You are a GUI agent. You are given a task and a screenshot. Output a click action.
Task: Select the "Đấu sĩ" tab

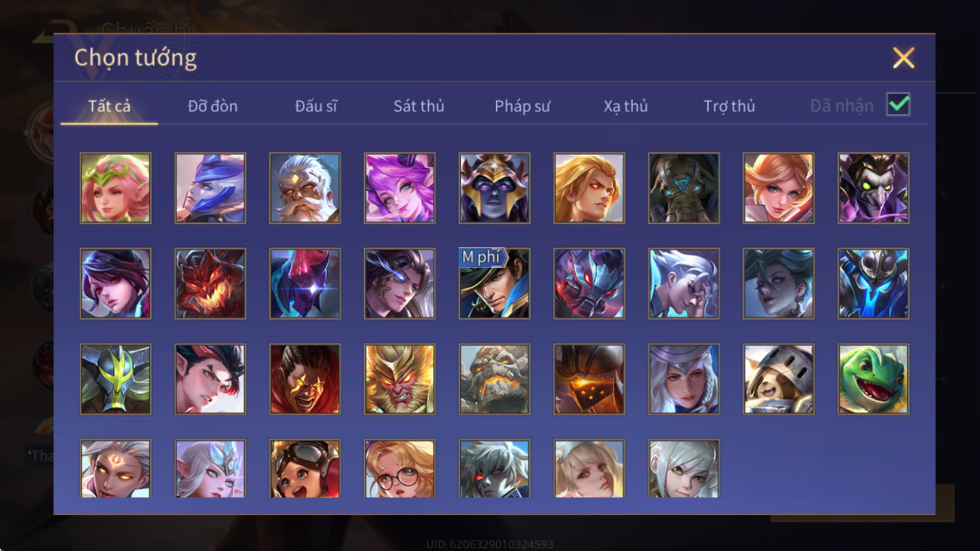point(316,106)
